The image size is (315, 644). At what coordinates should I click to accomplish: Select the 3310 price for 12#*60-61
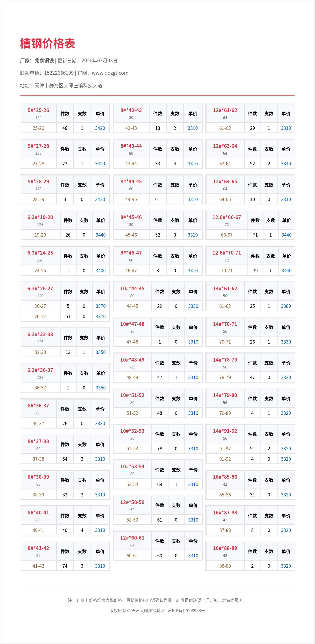point(193,555)
